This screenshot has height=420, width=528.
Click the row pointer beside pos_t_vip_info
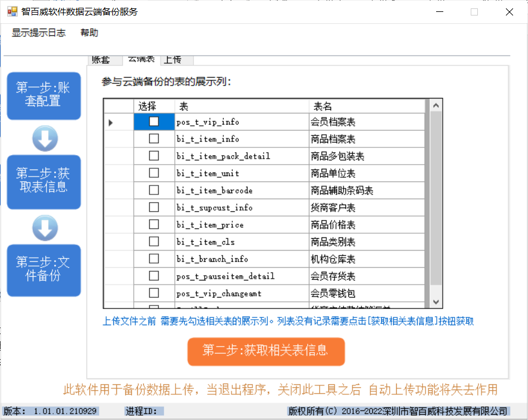[x=111, y=122]
